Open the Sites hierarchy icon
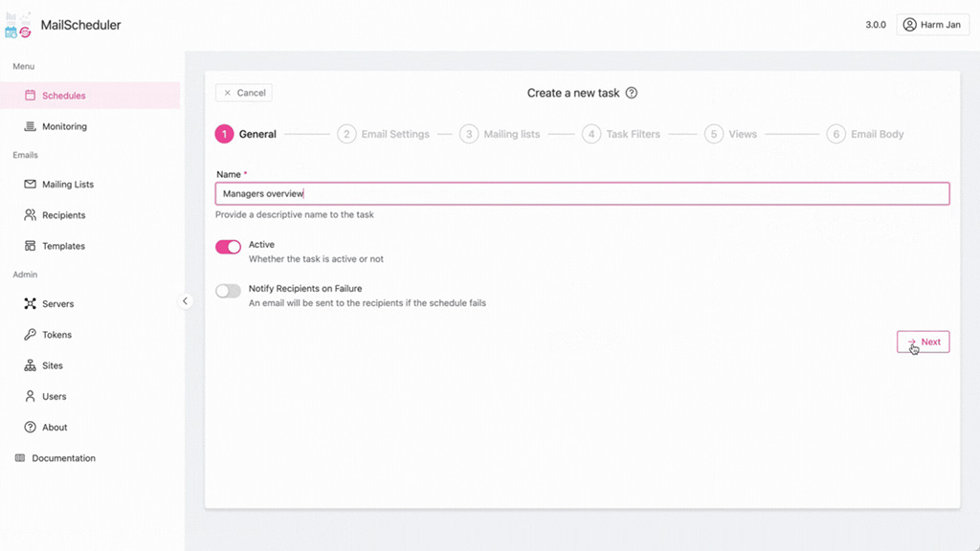Viewport: 980px width, 551px height. pos(30,365)
